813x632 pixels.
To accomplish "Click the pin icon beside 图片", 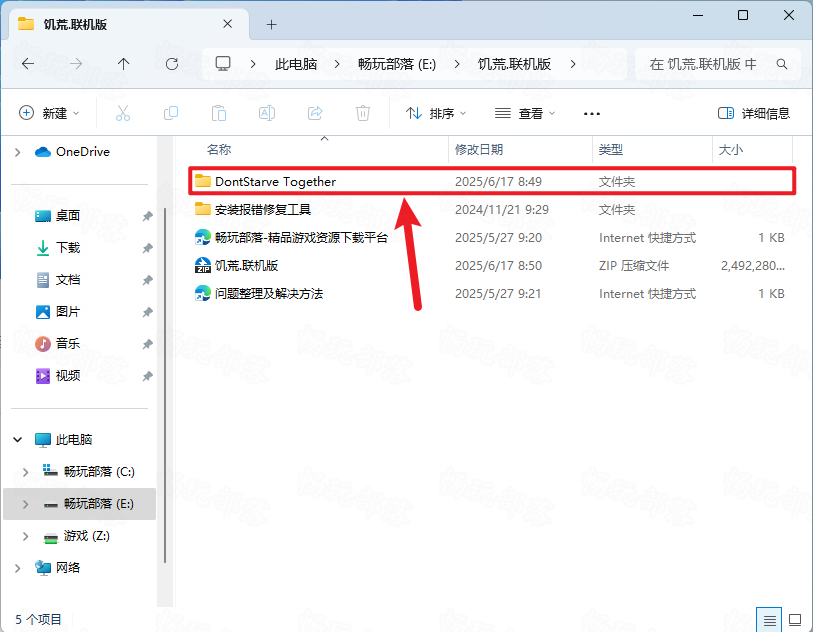I will click(147, 312).
